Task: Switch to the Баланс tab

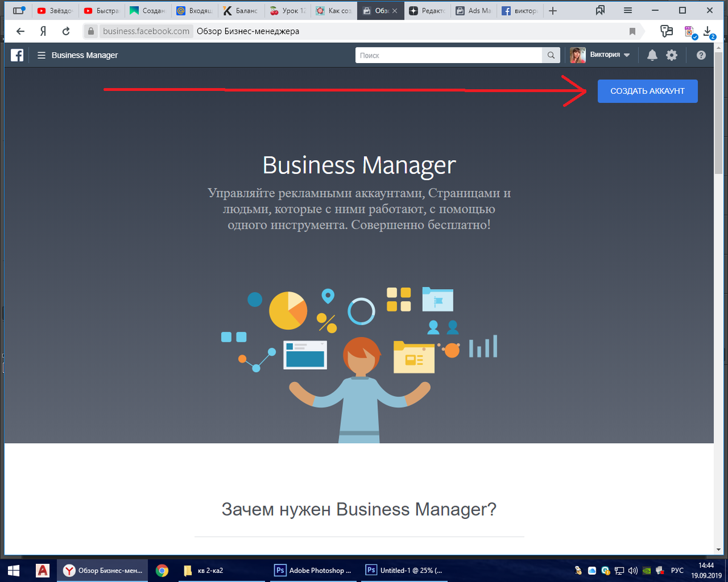Action: pos(241,10)
